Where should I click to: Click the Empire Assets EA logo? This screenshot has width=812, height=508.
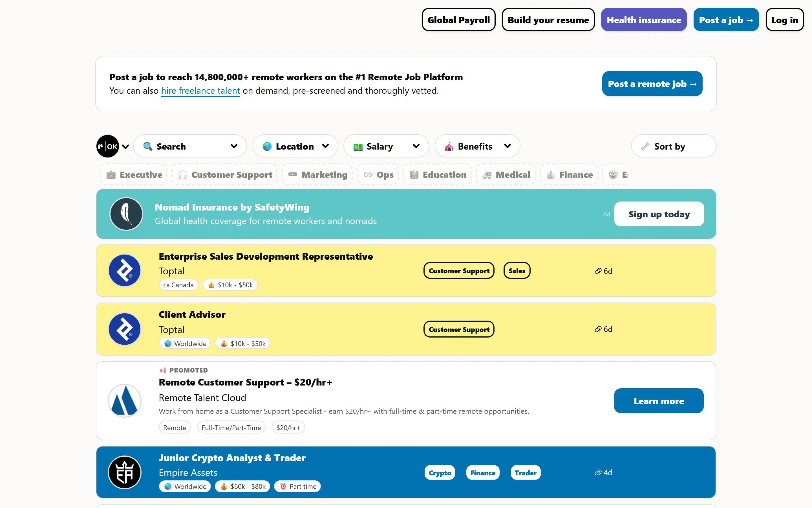point(125,472)
